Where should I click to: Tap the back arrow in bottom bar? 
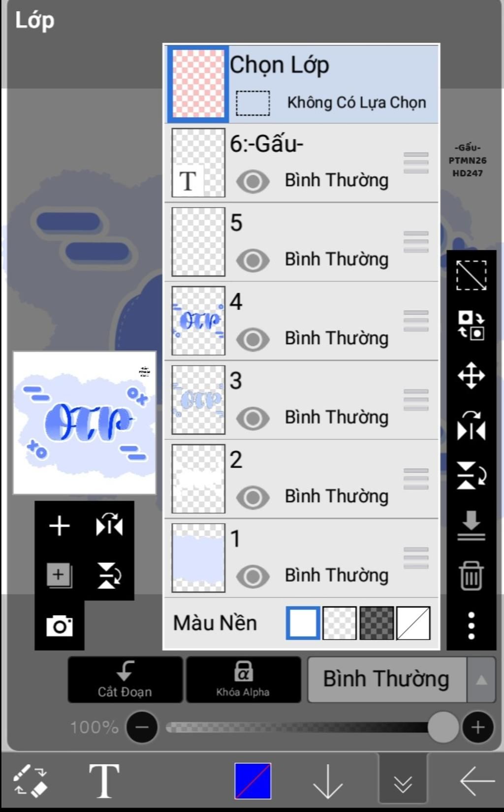pyautogui.click(x=476, y=780)
